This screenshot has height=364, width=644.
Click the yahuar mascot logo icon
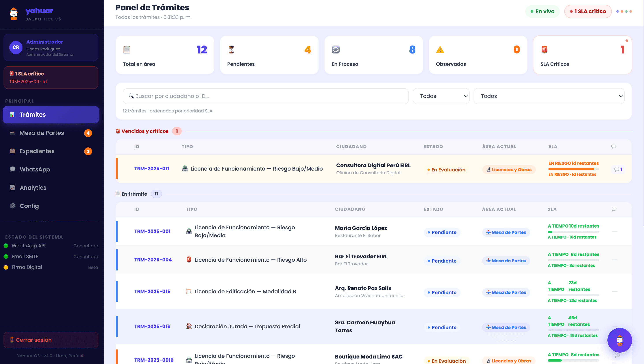(x=13, y=14)
